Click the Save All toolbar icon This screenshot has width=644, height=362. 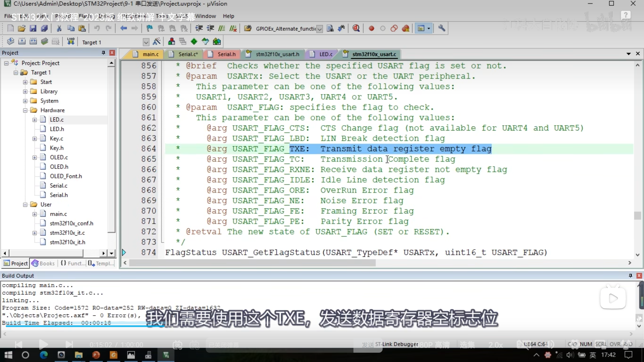pos(44,28)
